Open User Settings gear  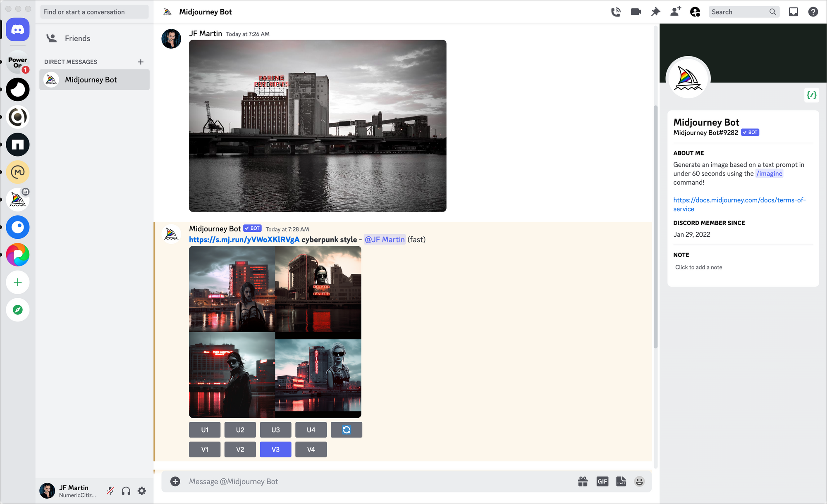[142, 491]
